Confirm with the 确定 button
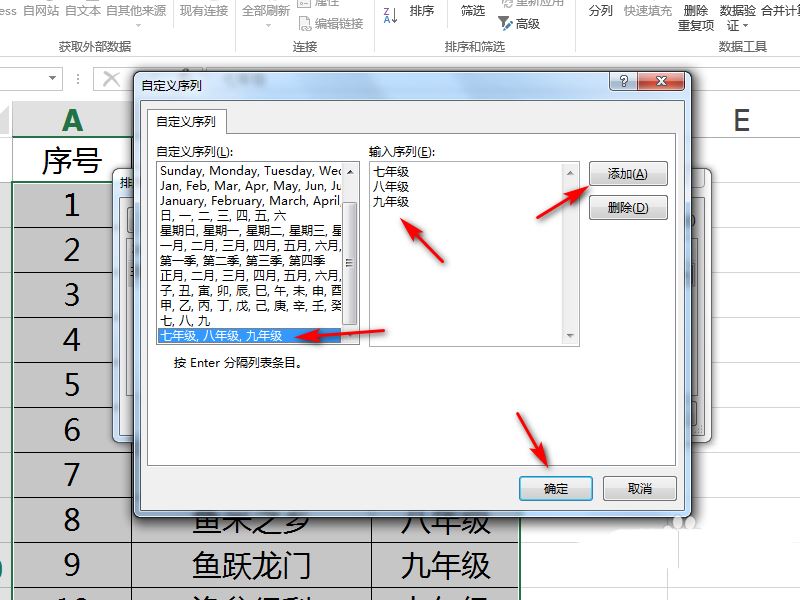Screen dimensions: 800x600 (x=556, y=489)
